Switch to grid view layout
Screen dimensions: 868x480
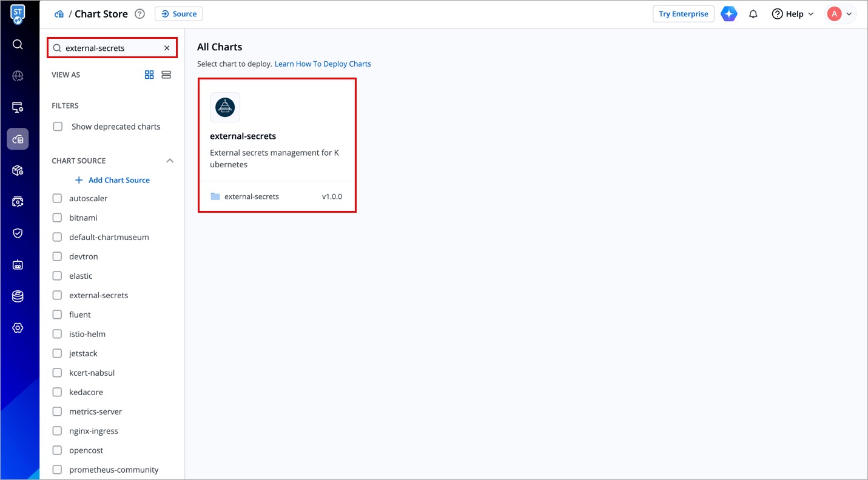pyautogui.click(x=149, y=75)
